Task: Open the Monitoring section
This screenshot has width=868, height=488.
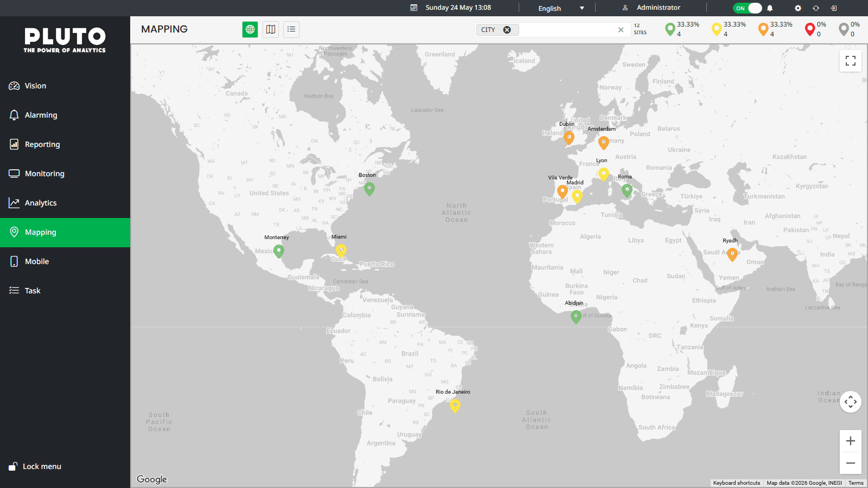Action: click(x=65, y=174)
